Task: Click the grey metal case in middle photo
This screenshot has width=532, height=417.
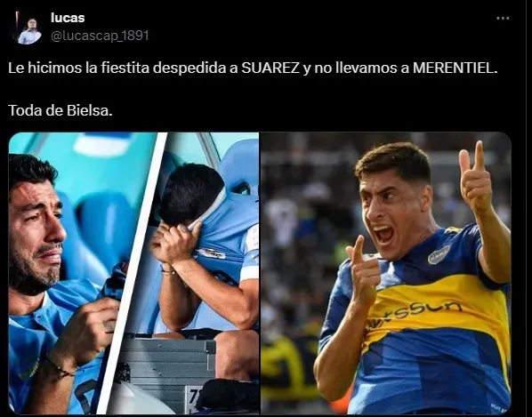Action: coord(167,370)
